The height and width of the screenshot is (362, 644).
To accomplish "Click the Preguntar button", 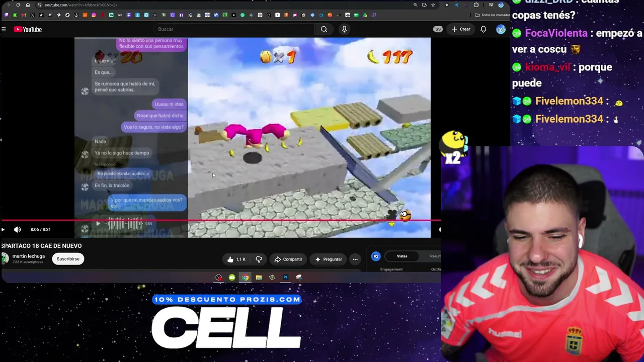I will [x=328, y=259].
